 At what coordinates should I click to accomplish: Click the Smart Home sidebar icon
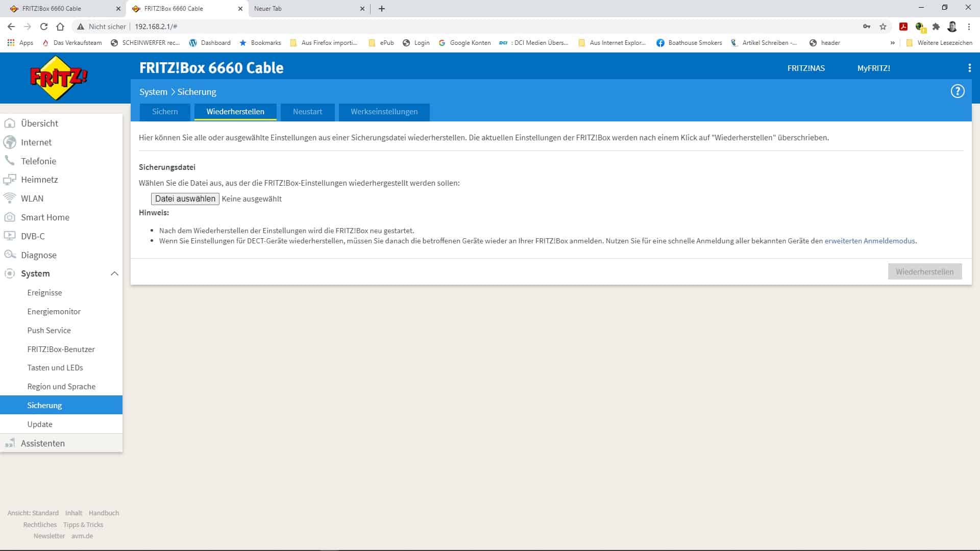click(x=9, y=217)
